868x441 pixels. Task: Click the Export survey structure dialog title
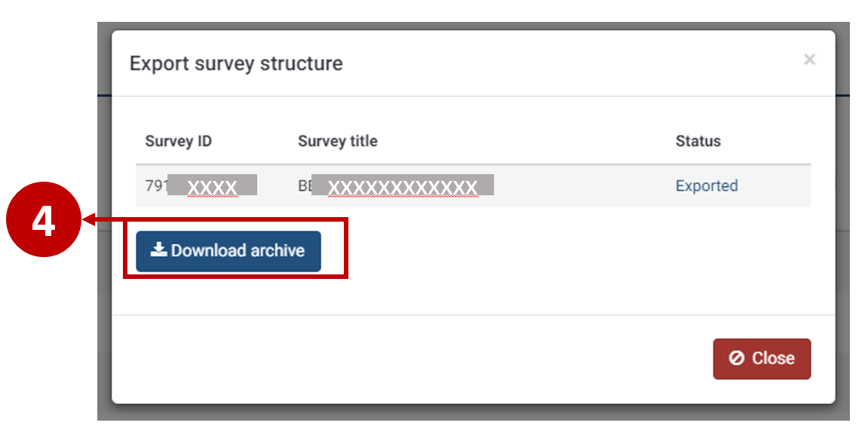click(235, 63)
